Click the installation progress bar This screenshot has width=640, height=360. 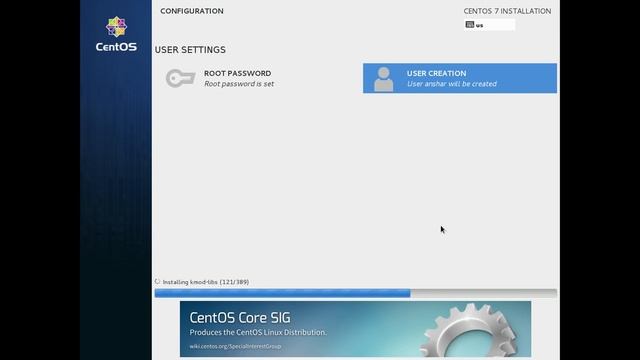click(356, 293)
